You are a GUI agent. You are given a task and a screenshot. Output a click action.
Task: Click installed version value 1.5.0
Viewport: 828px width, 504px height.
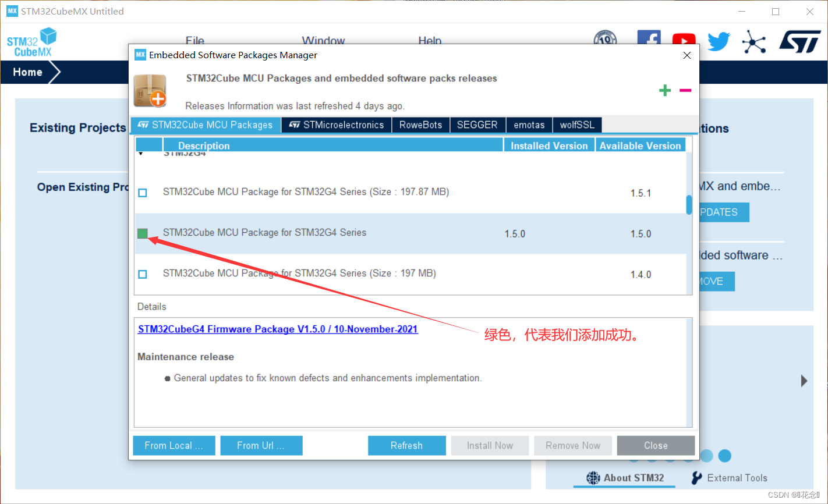point(515,234)
